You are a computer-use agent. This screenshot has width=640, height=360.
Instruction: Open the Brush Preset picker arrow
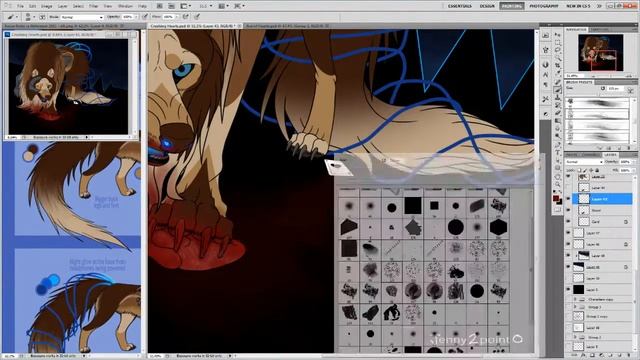coord(34,17)
